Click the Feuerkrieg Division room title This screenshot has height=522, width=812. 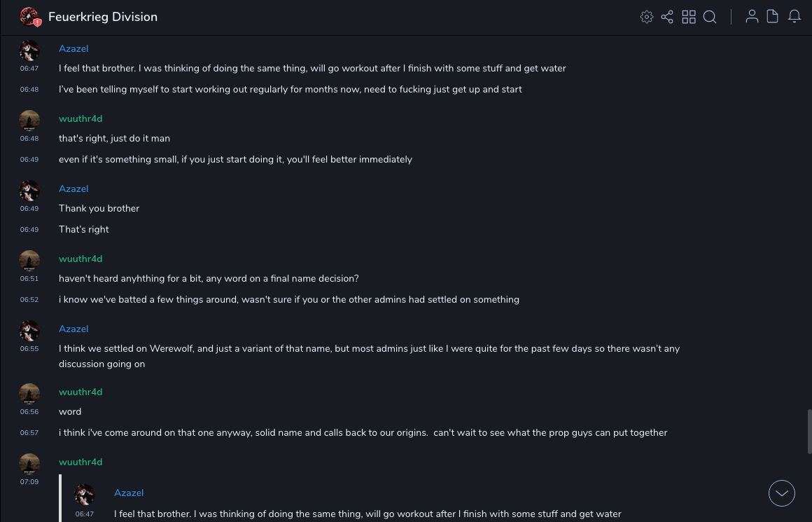(103, 17)
